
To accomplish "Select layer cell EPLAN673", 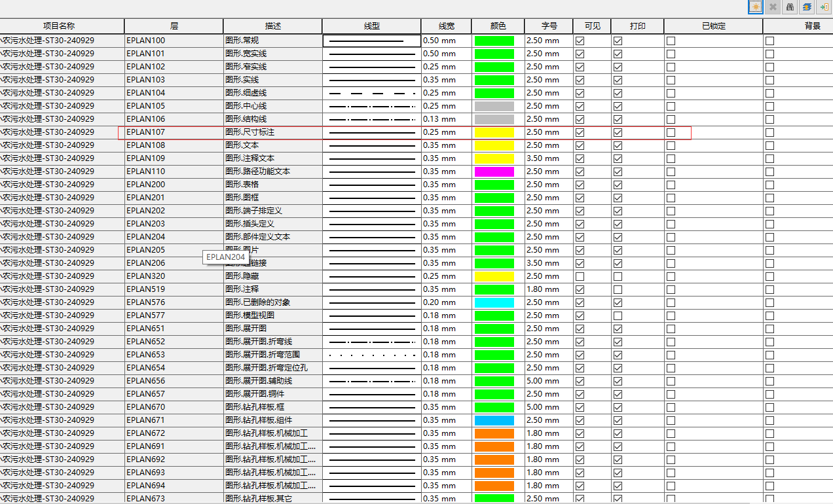I will [174, 499].
